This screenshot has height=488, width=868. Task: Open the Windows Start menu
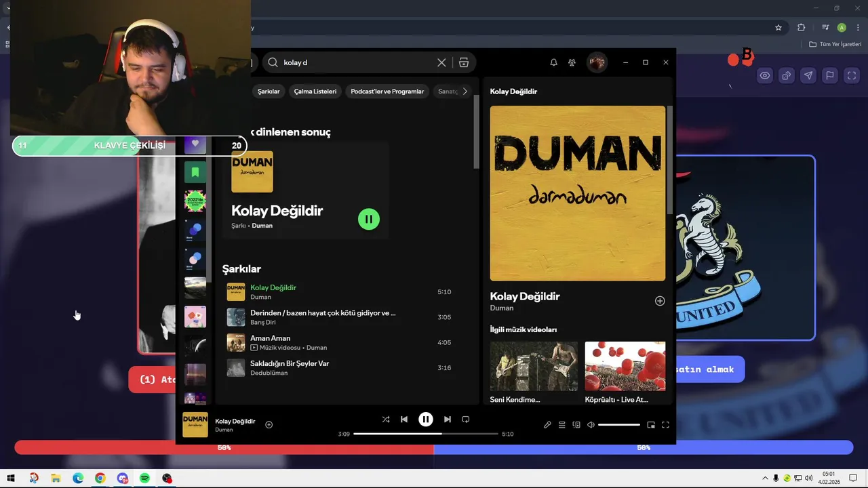(x=11, y=479)
